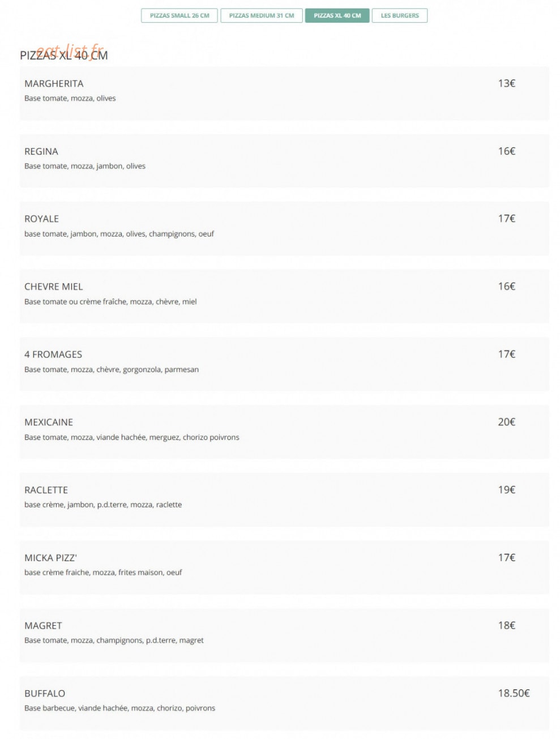Pick the 4 Fromages pizza
This screenshot has width=560, height=739.
click(284, 364)
